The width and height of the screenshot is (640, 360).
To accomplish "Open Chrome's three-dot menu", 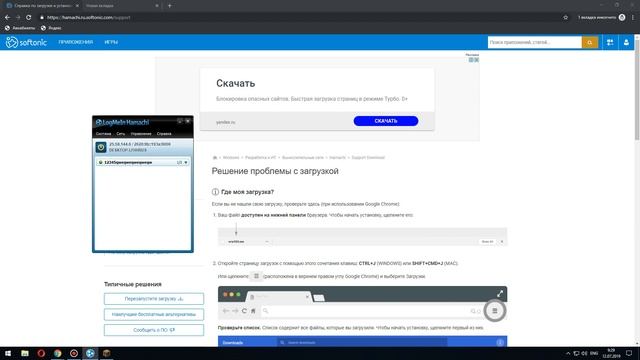I will pos(633,18).
